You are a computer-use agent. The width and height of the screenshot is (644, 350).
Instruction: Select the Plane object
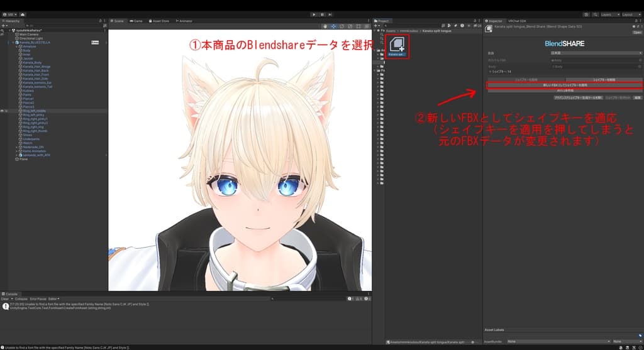click(x=23, y=159)
